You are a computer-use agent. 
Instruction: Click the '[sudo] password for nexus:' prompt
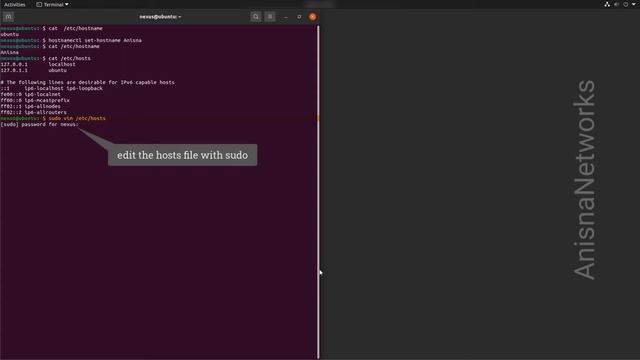39,124
